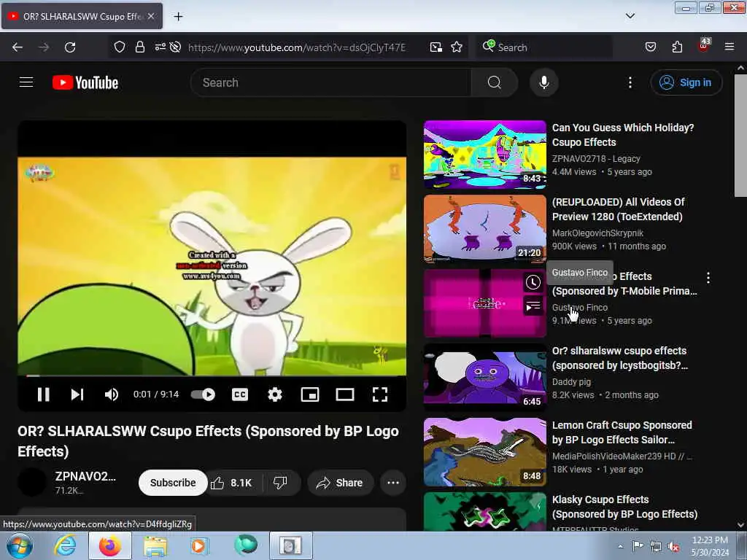
Task: Open the site permissions icon
Action: coord(160,47)
